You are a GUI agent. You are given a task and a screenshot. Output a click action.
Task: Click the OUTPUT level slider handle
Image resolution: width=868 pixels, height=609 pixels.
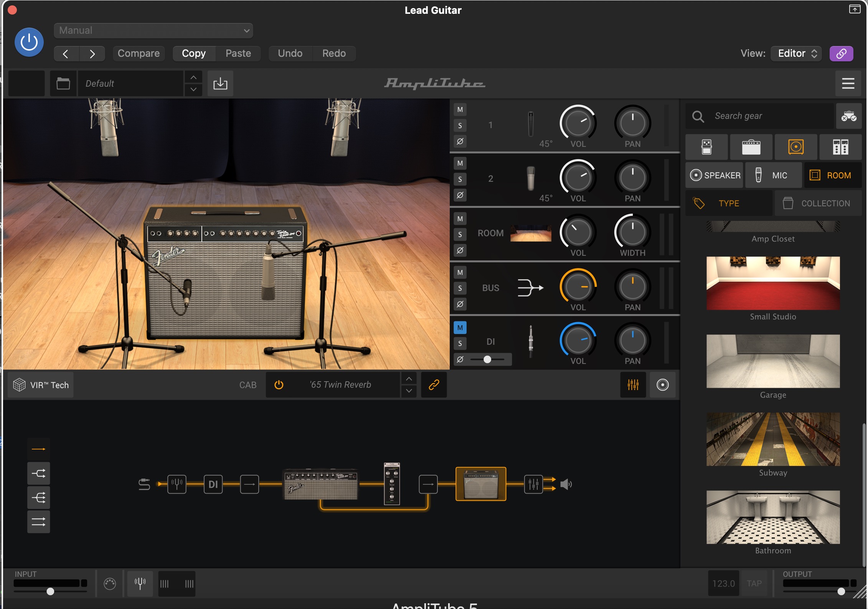point(841,591)
